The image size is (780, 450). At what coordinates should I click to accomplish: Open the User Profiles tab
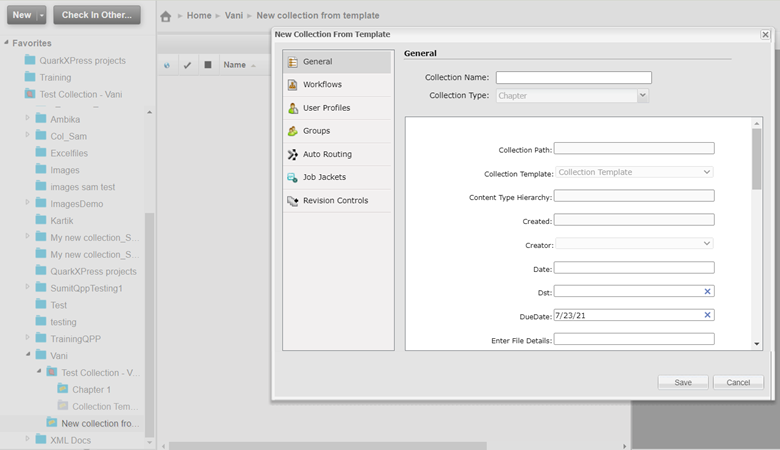338,108
